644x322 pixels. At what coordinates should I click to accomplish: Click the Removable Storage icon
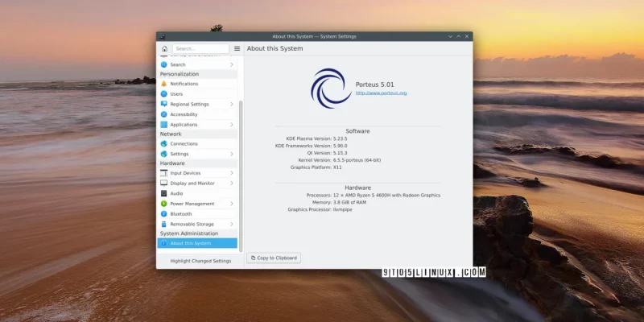tap(164, 224)
